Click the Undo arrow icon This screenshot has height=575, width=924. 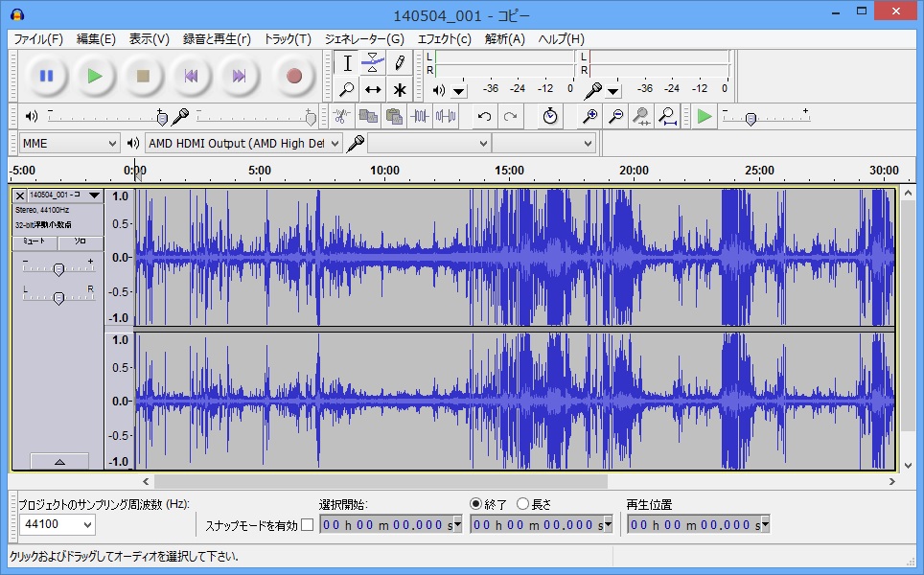(x=484, y=116)
